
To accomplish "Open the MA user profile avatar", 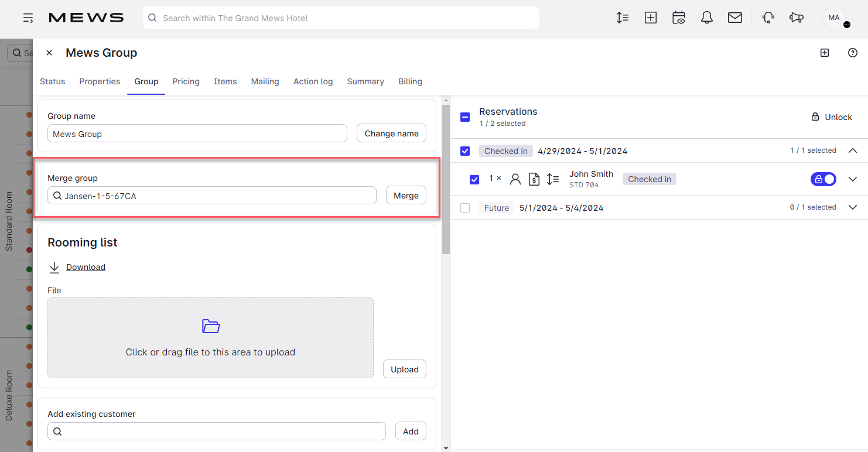I will click(x=835, y=18).
